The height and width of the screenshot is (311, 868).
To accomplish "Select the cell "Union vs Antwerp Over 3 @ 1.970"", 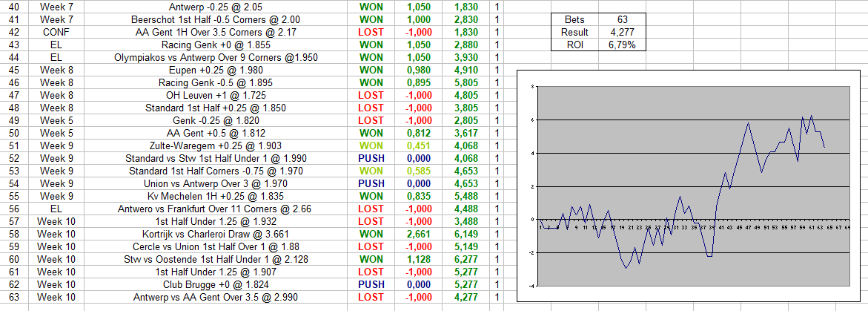I will [216, 183].
